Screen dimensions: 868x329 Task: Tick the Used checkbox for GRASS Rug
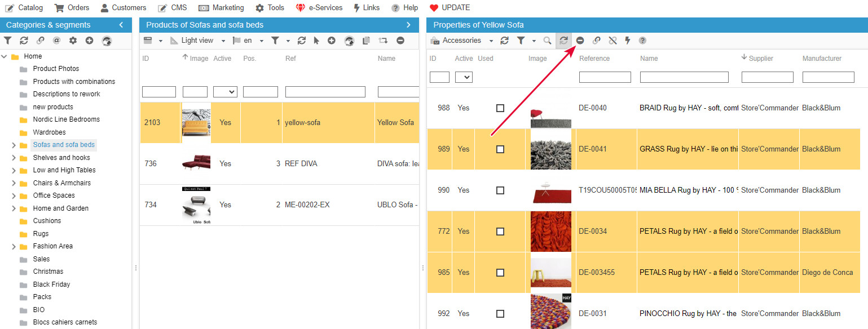pyautogui.click(x=500, y=149)
